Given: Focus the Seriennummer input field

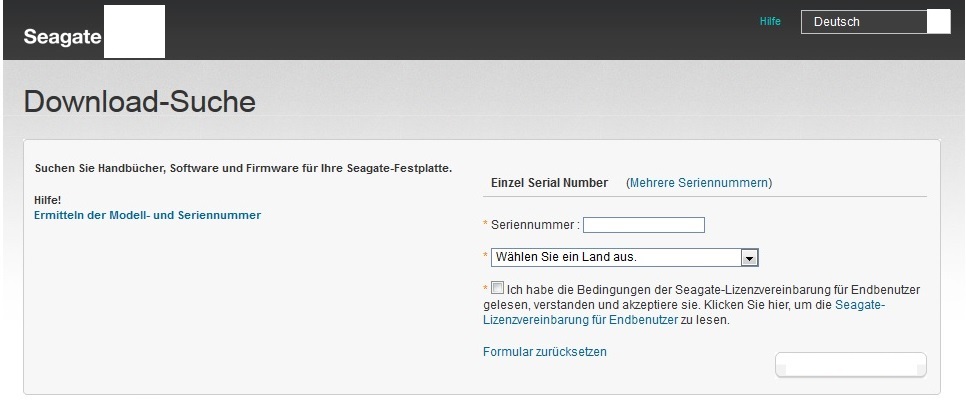Looking at the screenshot, I should pos(644,225).
